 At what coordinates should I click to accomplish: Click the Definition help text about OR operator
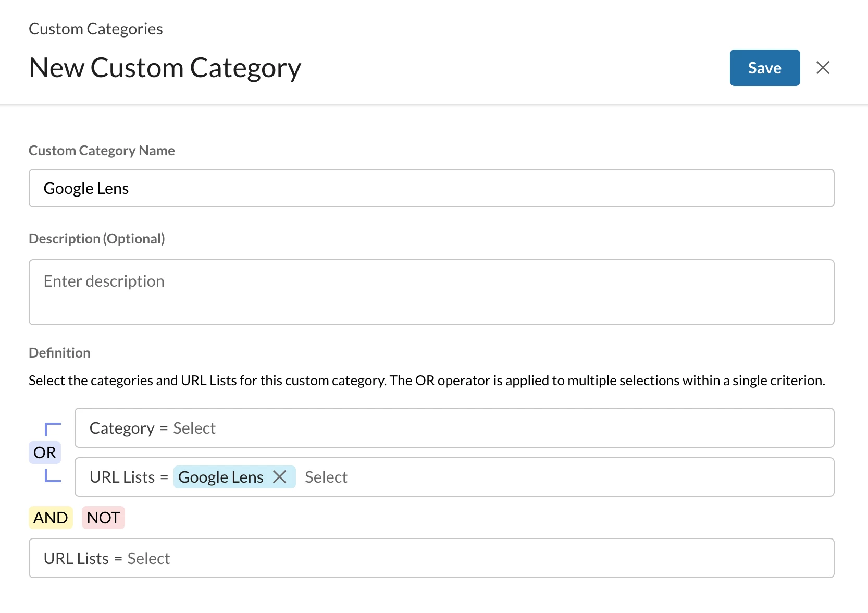tap(427, 381)
